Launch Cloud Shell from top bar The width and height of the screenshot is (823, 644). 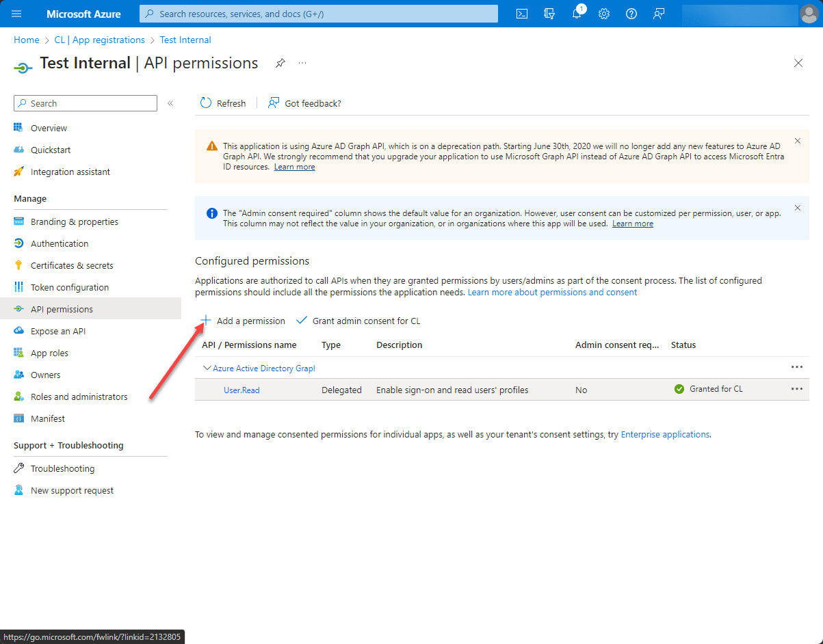pyautogui.click(x=522, y=14)
